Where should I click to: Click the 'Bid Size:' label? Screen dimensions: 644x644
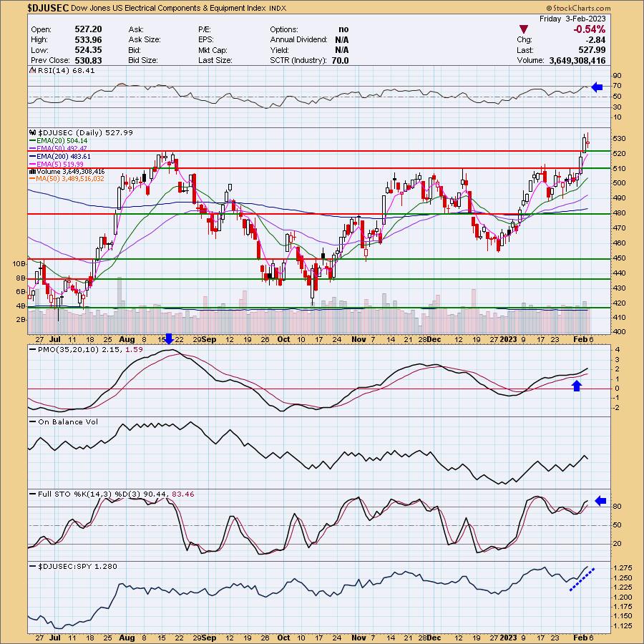[x=143, y=60]
